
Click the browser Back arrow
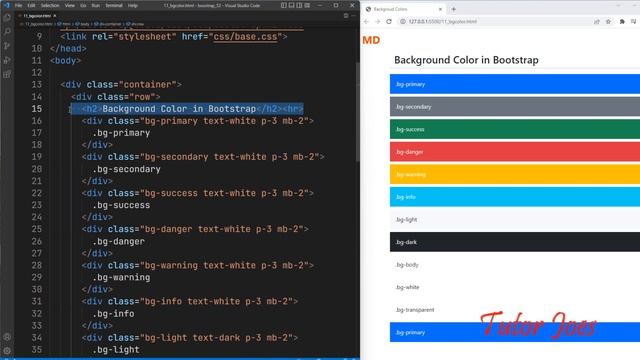pos(367,22)
